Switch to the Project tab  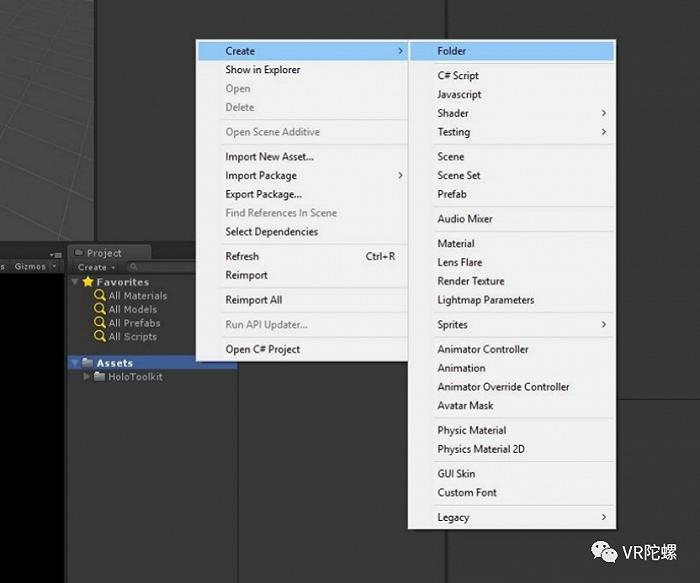[109, 253]
